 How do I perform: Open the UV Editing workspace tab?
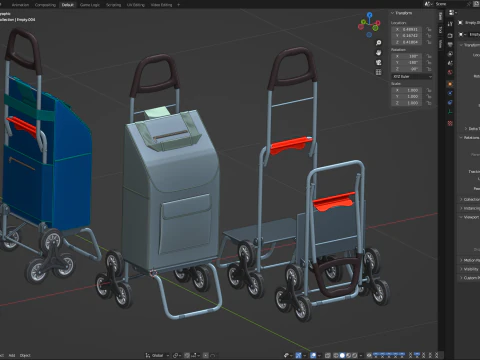136,5
